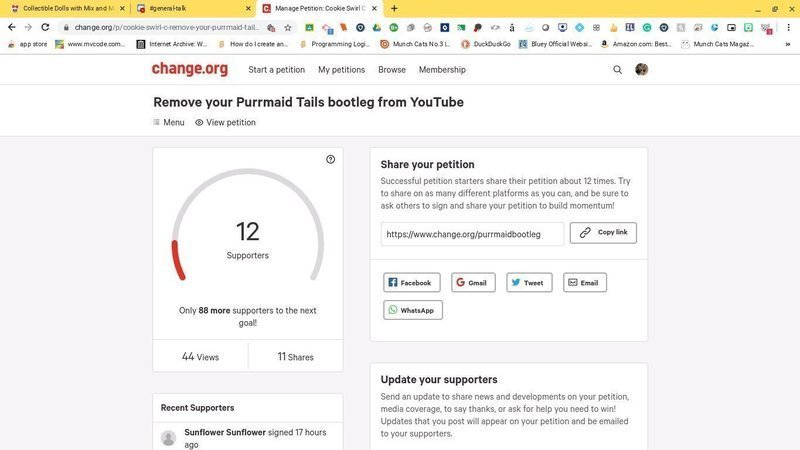Image resolution: width=800 pixels, height=450 pixels.
Task: Share petition through WhatsApp
Action: (x=412, y=310)
